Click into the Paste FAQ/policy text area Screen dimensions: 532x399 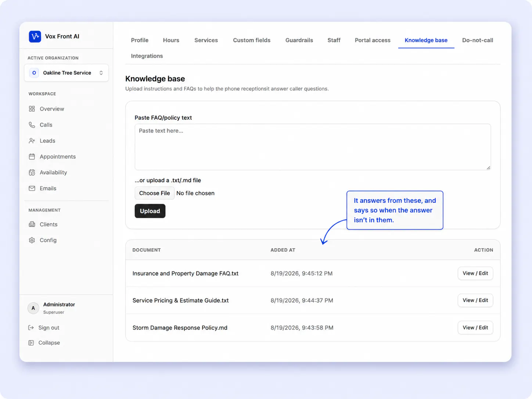click(x=313, y=147)
